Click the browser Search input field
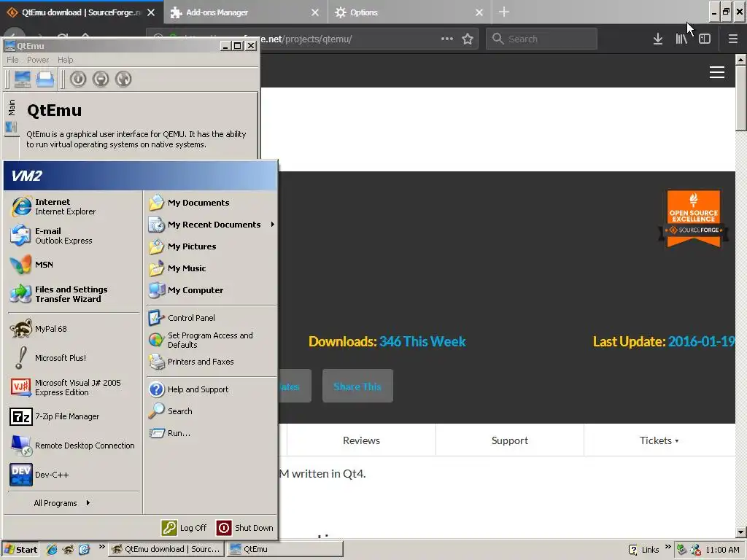 (x=541, y=39)
